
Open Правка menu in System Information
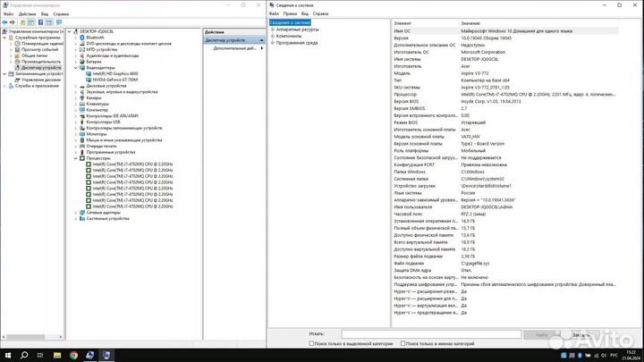tap(292, 15)
